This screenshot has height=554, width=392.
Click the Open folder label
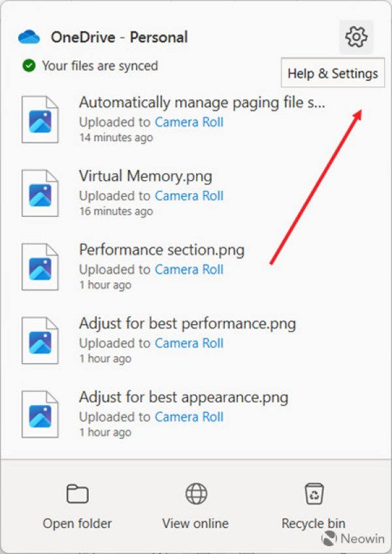pyautogui.click(x=77, y=523)
